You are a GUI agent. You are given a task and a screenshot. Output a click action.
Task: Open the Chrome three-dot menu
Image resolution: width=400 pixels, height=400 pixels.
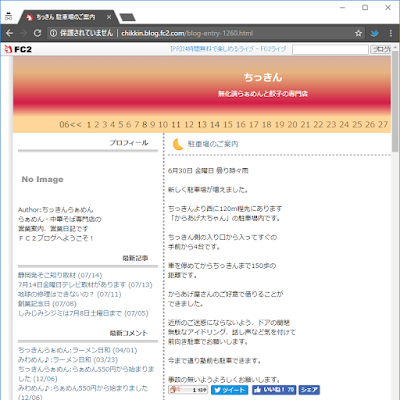pos(391,33)
